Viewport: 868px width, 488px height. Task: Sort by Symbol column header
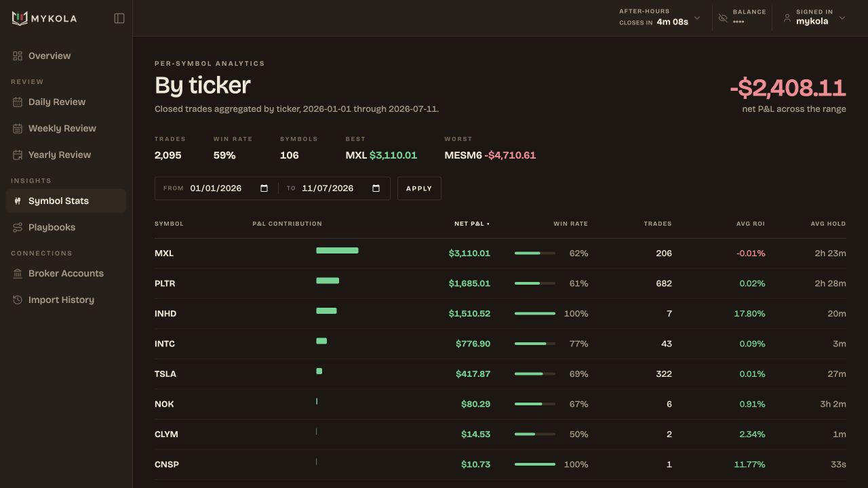tap(169, 224)
